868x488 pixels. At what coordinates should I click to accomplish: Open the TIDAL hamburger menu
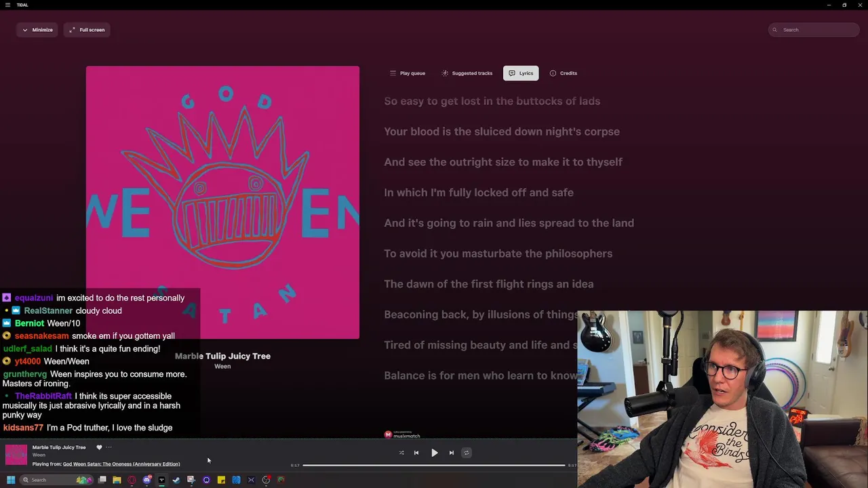point(7,5)
